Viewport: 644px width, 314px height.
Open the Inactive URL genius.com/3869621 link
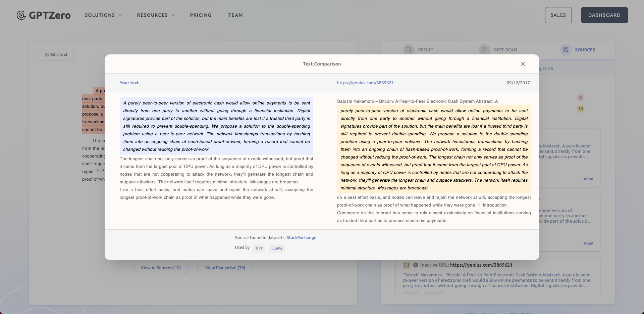tap(481, 265)
